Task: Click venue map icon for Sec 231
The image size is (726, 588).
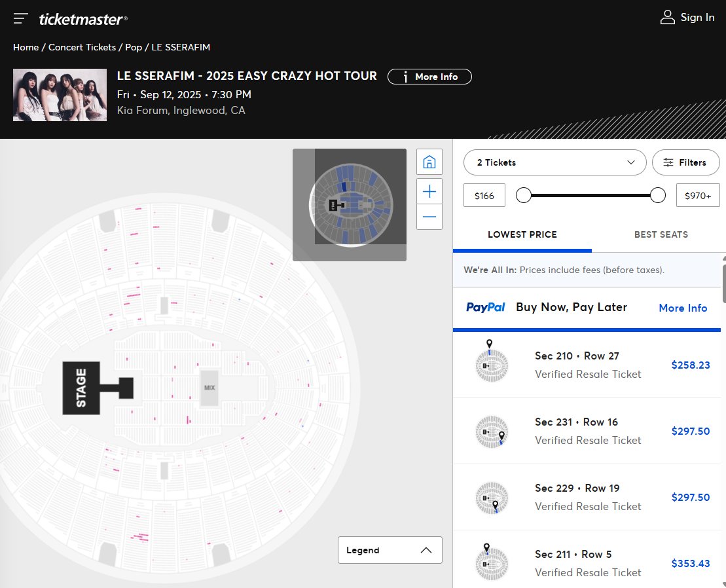Action: (x=492, y=432)
